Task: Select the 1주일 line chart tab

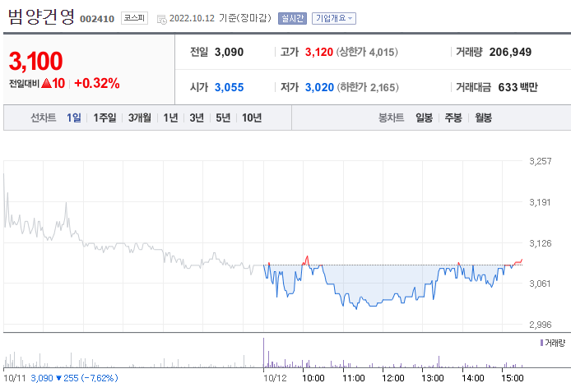Action: [x=104, y=118]
